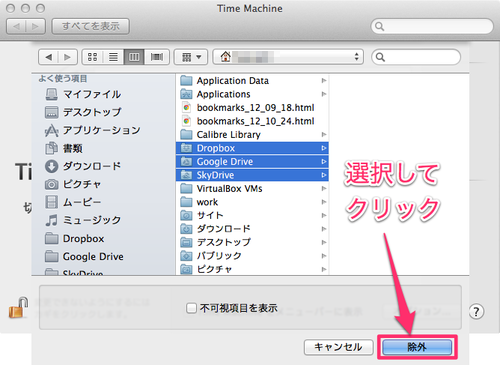This screenshot has height=365, width=500.
Task: Open Time Machine help button
Action: coord(476,312)
